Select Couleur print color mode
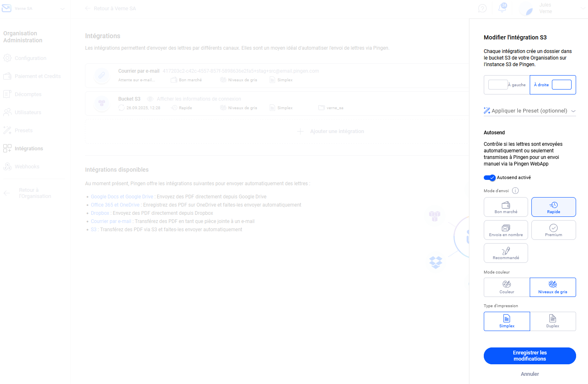Screen dimensions: 588x384 (506, 287)
